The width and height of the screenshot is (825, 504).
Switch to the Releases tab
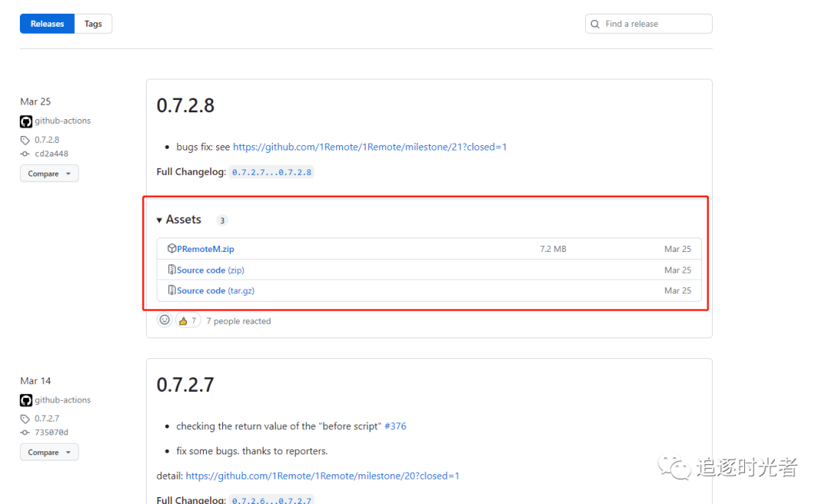[47, 24]
